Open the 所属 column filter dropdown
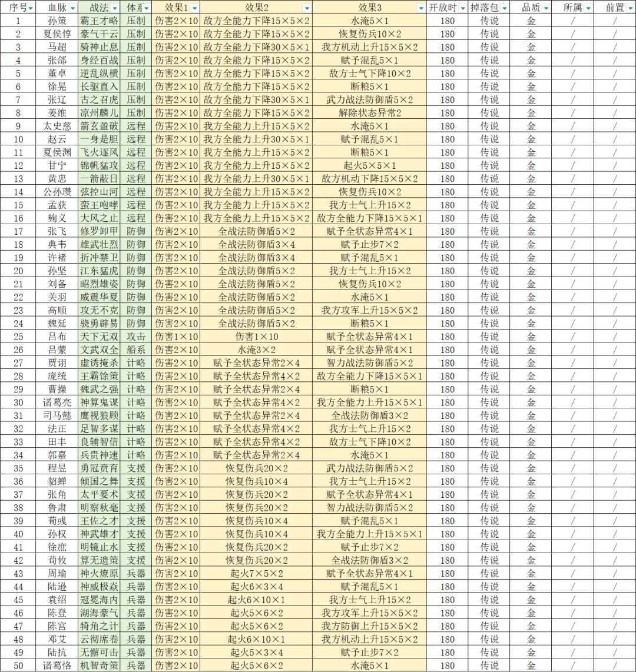 588,8
